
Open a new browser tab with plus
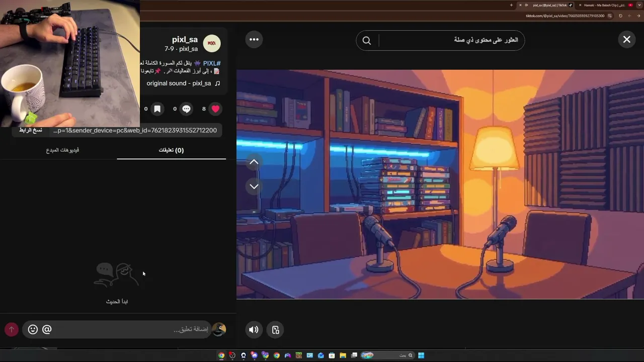(x=511, y=5)
